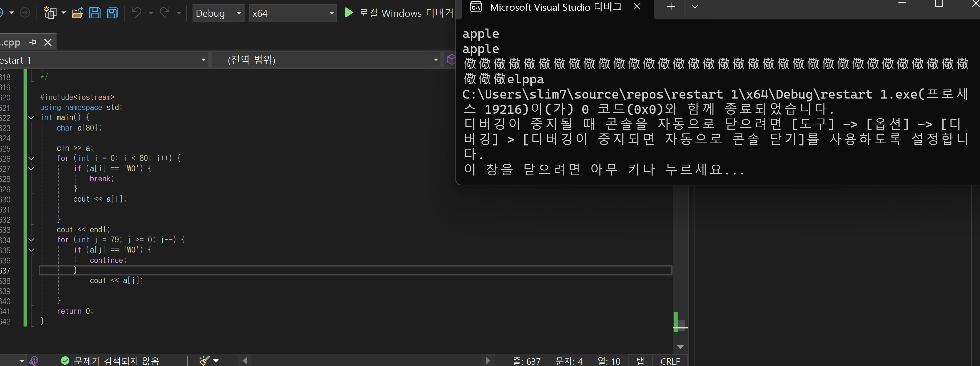Click the '#include<iostream>' line
980x366 pixels.
point(77,97)
